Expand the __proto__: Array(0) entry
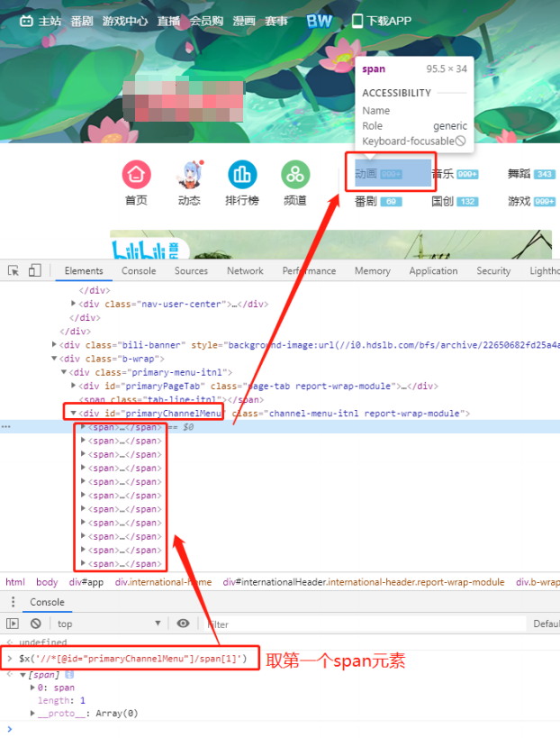560x738 pixels. pyautogui.click(x=32, y=713)
